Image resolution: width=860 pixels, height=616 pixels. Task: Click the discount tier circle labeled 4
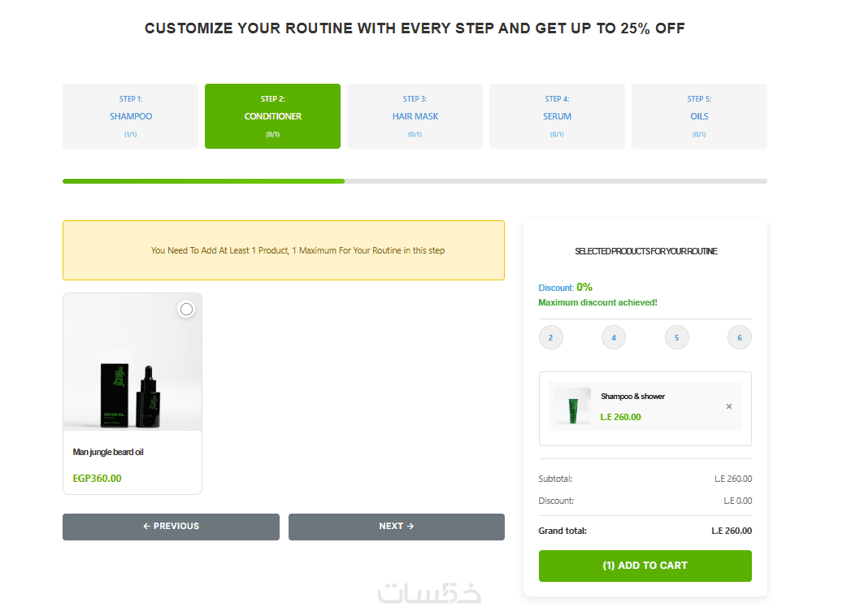tap(614, 337)
